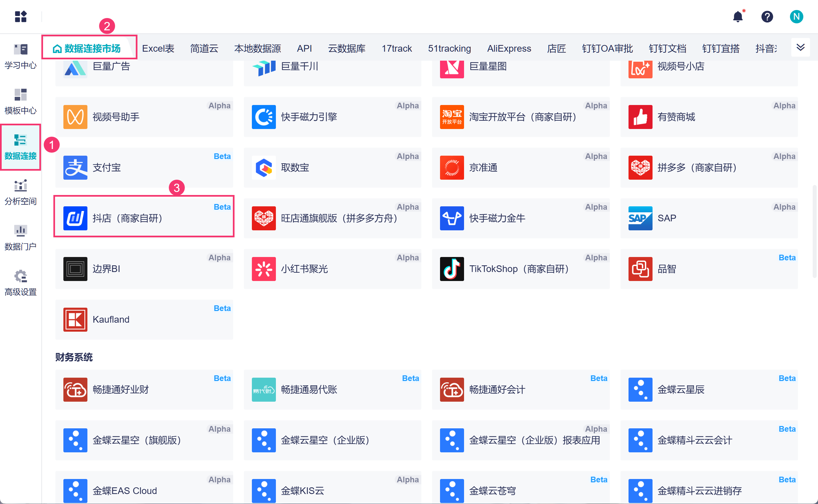Open the notifications bell
Image resolution: width=818 pixels, height=504 pixels.
click(x=738, y=16)
